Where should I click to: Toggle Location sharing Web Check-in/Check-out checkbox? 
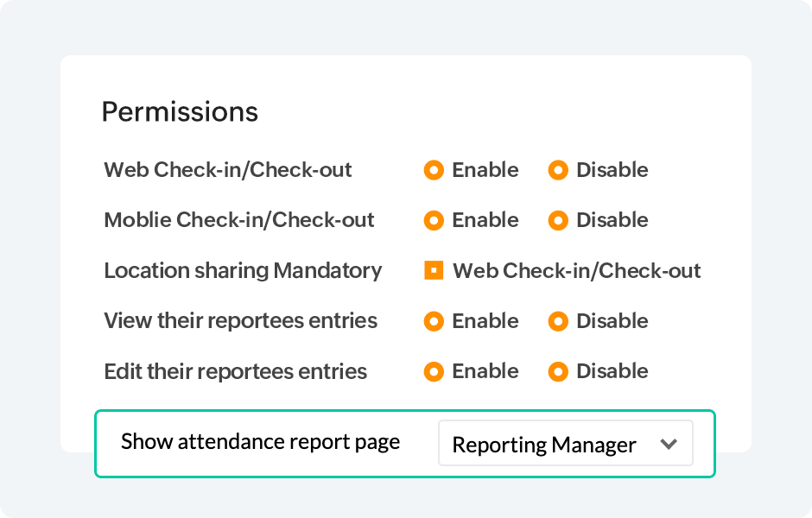pos(434,271)
